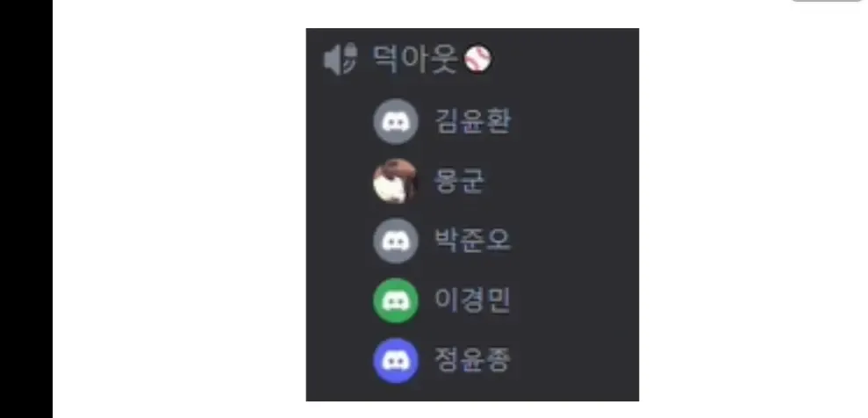Screen dimensions: 868x418
Task: Click 이경민's green Discord avatar
Action: [x=395, y=300]
